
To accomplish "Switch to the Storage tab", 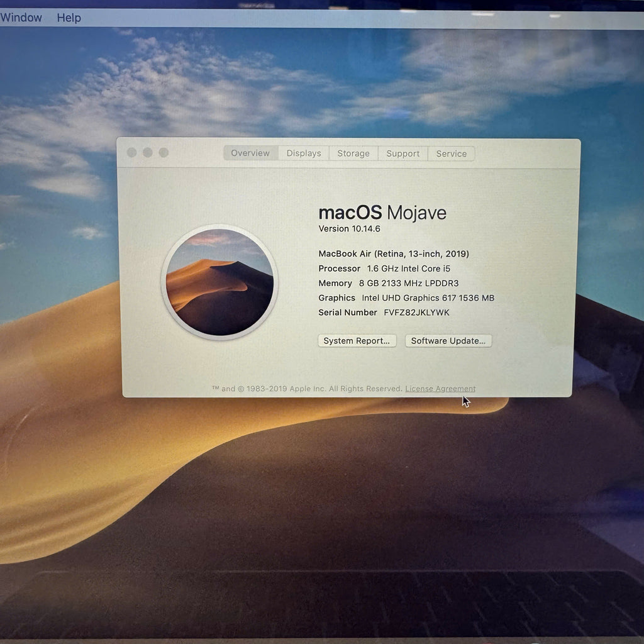I will (353, 153).
